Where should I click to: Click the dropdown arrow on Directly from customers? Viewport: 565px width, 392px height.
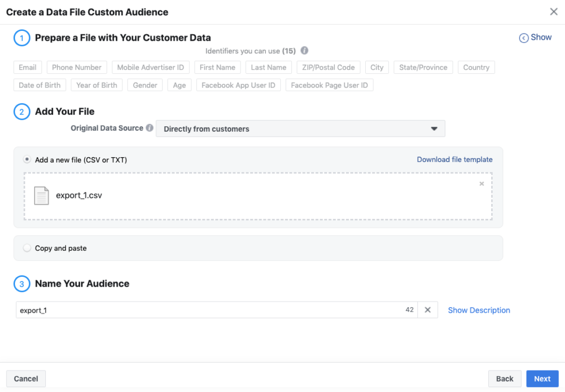[434, 129]
